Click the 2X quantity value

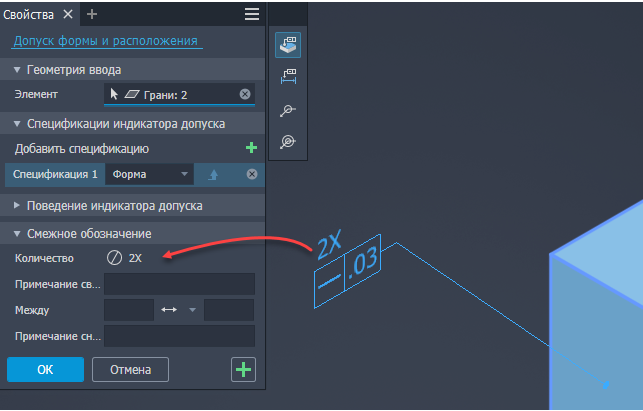135,258
